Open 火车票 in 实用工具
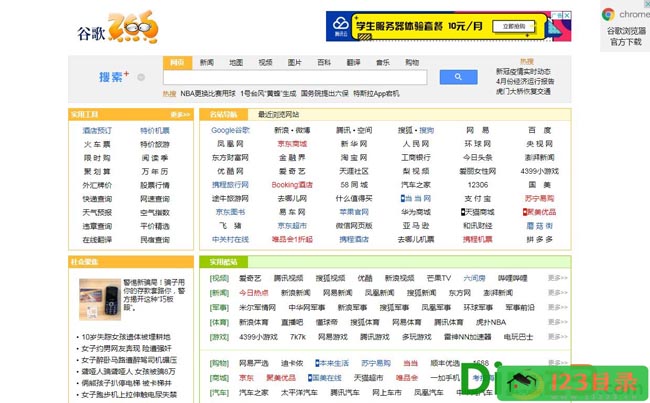The width and height of the screenshot is (650, 403). coord(97,144)
